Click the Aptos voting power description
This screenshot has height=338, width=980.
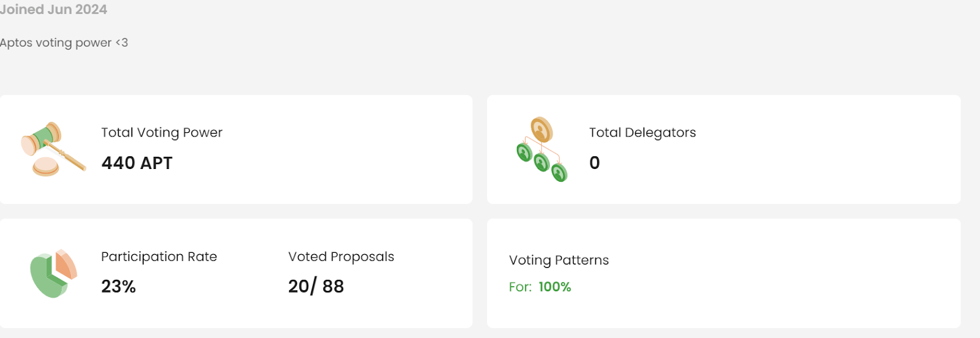pos(64,43)
